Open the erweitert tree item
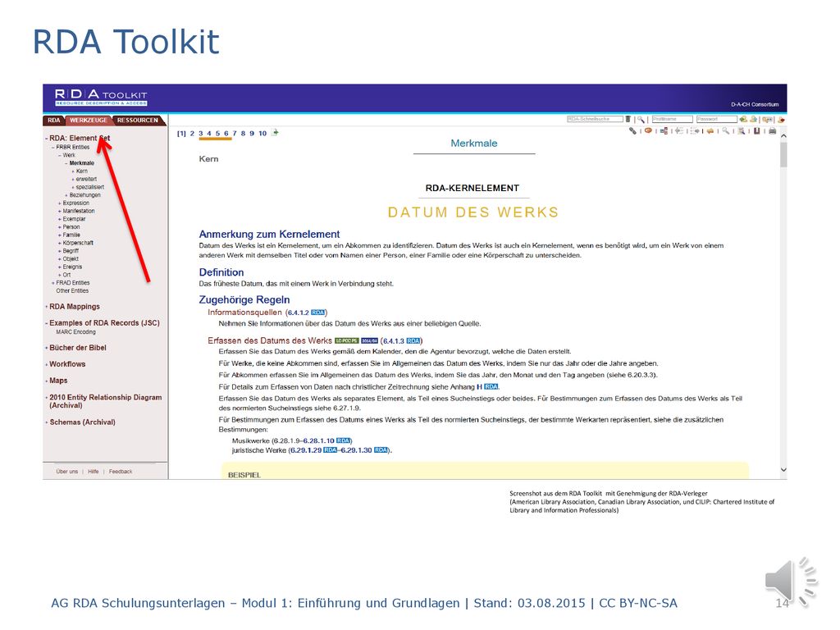Viewport: 840px width, 630px height. click(x=86, y=179)
